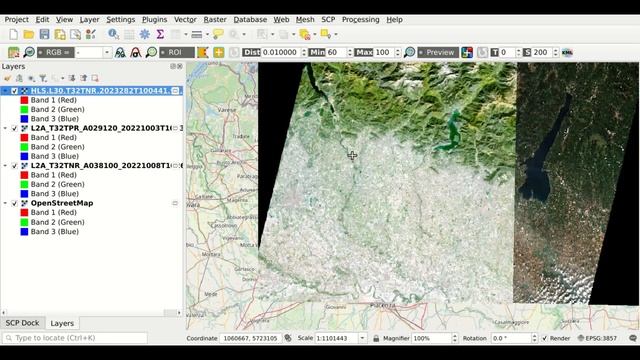This screenshot has width=640, height=360.
Task: Toggle visibility of HLS.L30.T32TNR layer
Action: (x=15, y=91)
